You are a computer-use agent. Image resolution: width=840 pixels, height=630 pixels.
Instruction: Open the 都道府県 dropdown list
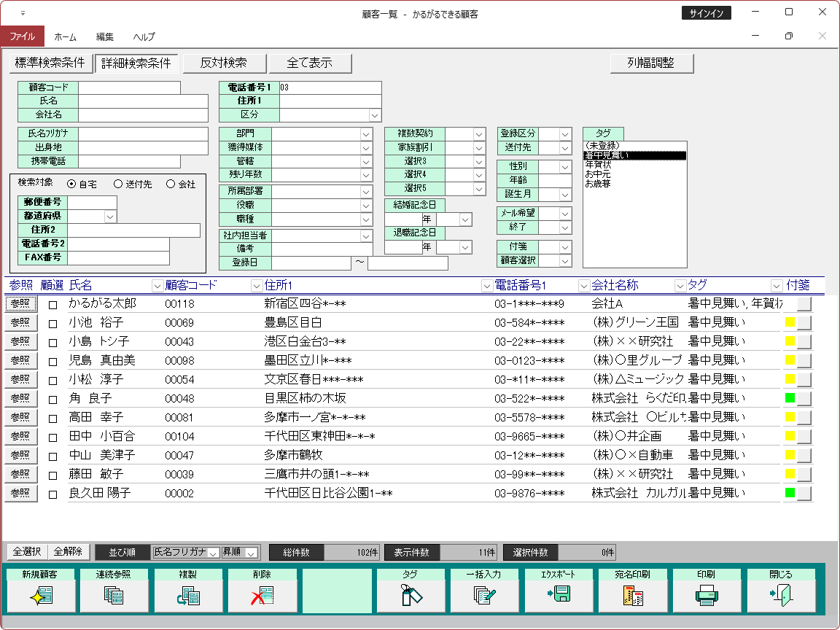110,217
